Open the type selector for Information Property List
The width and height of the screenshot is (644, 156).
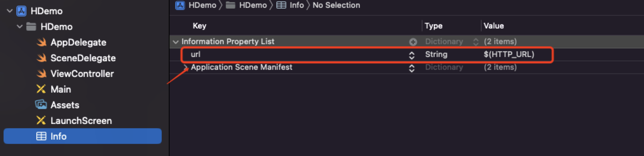tap(476, 42)
